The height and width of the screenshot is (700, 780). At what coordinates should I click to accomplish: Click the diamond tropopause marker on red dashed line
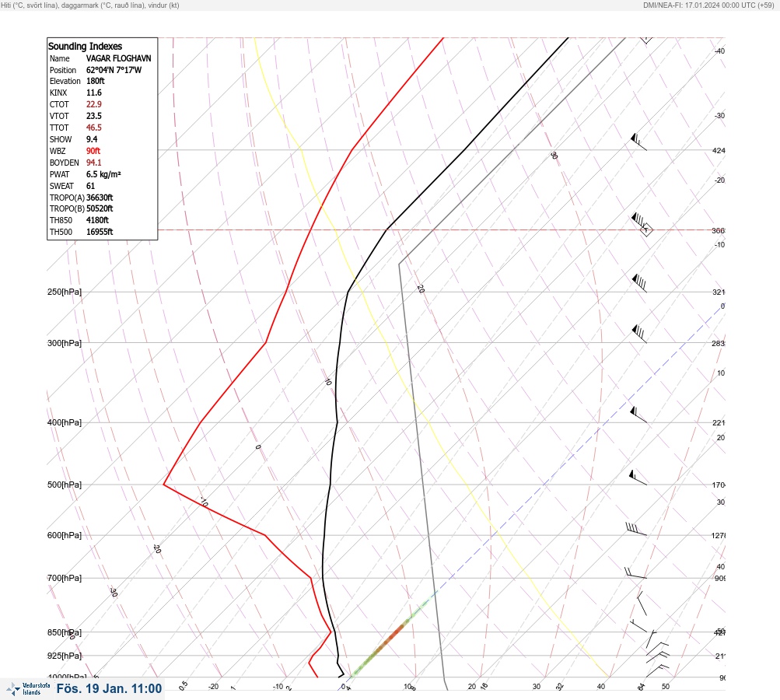click(646, 230)
